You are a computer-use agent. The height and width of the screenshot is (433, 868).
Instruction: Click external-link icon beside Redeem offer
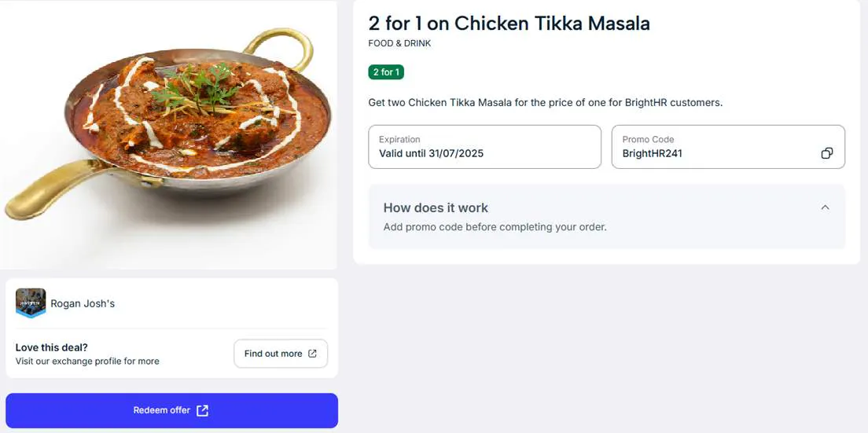coord(202,410)
